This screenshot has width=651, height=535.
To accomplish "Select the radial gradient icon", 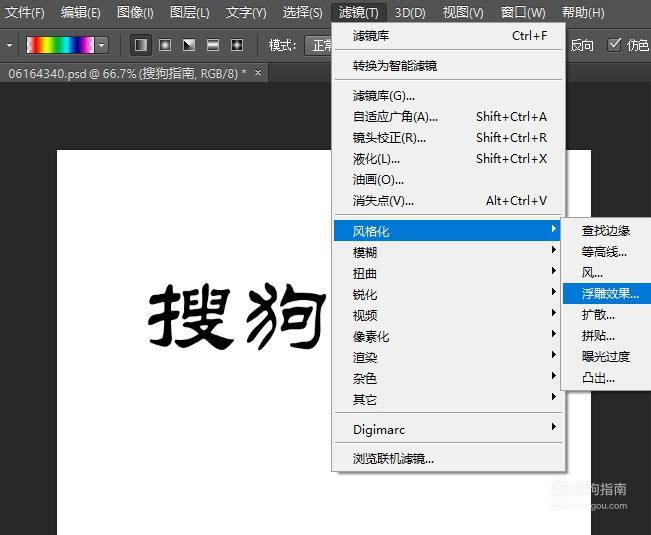I will [x=165, y=45].
